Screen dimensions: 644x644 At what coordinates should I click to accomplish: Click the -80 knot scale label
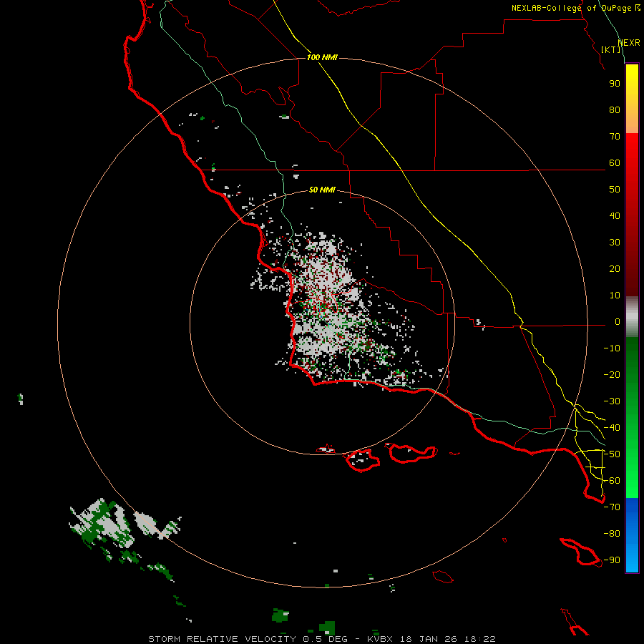pyautogui.click(x=612, y=534)
